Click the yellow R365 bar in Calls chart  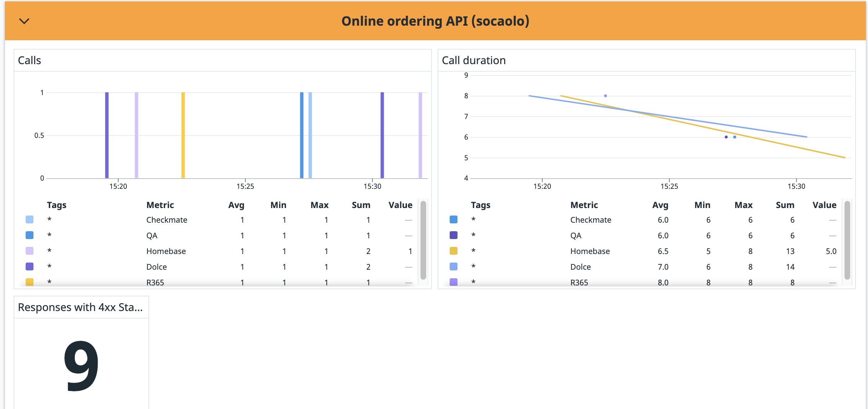[x=183, y=135]
